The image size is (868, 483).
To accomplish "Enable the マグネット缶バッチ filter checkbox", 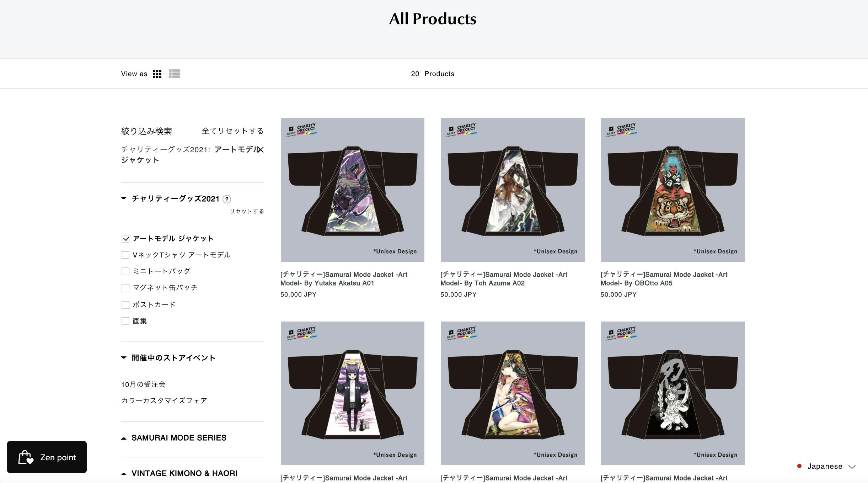I will coord(125,288).
